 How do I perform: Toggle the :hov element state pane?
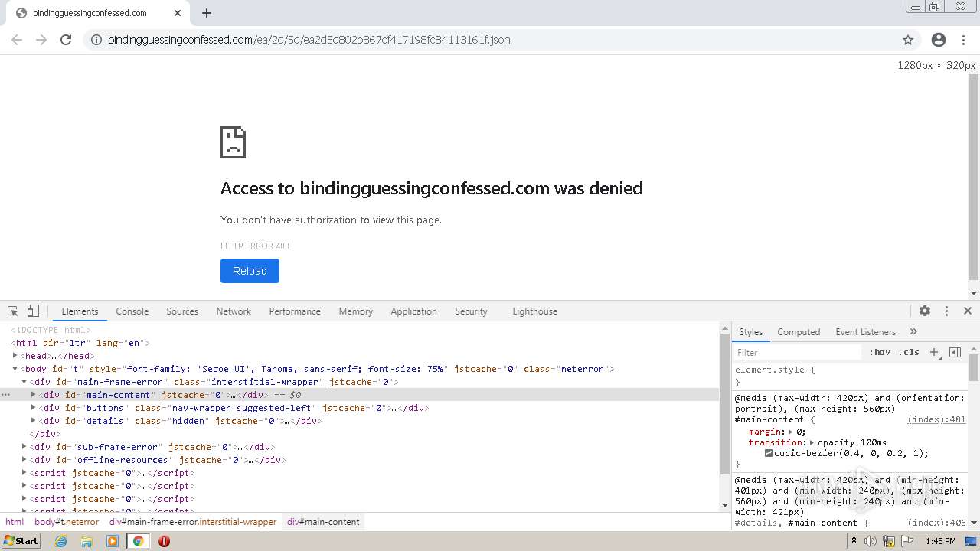click(x=880, y=353)
